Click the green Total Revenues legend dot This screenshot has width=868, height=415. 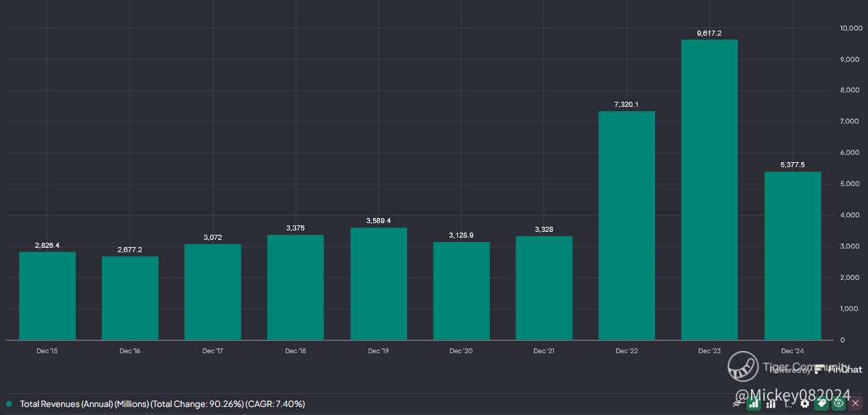click(9, 403)
